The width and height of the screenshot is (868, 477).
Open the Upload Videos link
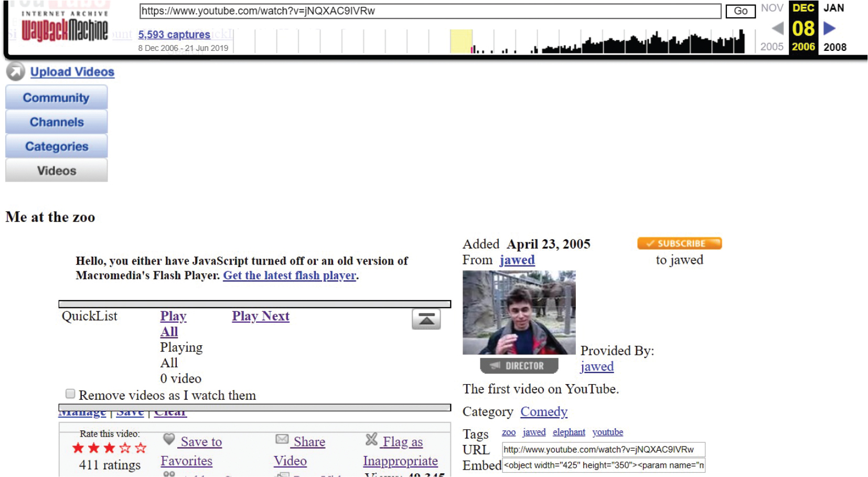click(x=72, y=72)
